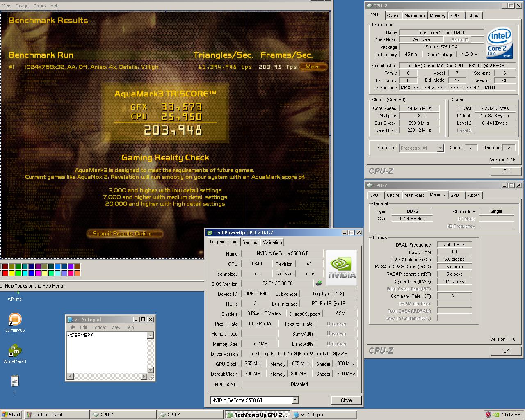Click OK in CPU-Z memory window
The width and height of the screenshot is (525, 420).
(x=506, y=351)
